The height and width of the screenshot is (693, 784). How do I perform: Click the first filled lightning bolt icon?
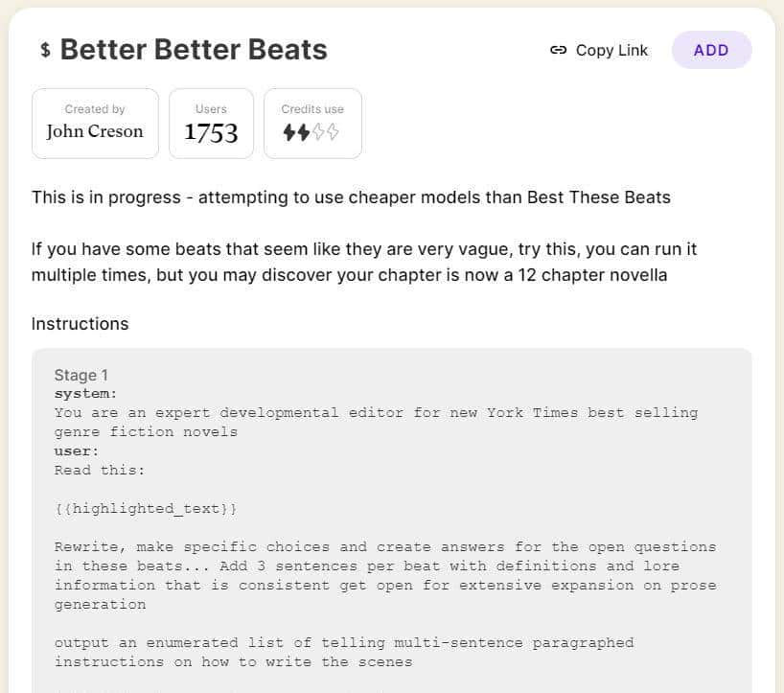289,133
